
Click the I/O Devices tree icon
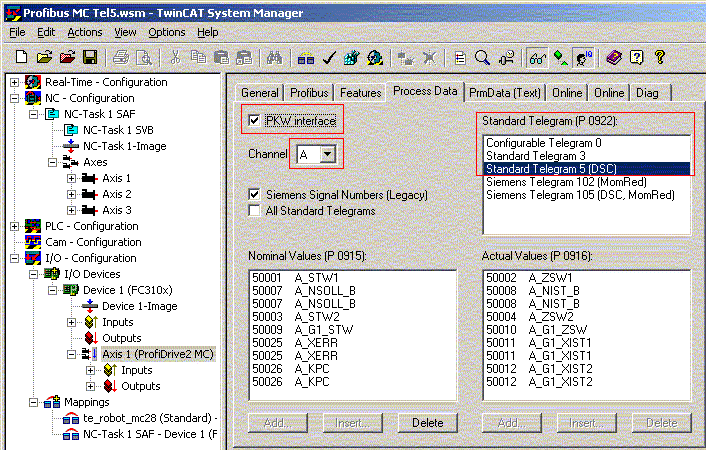[x=52, y=273]
